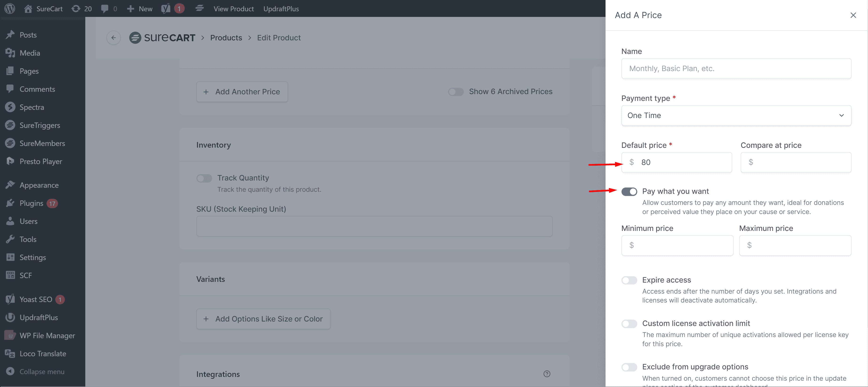Click the comments bubble icon in admin bar
The width and height of the screenshot is (868, 387).
(x=105, y=9)
